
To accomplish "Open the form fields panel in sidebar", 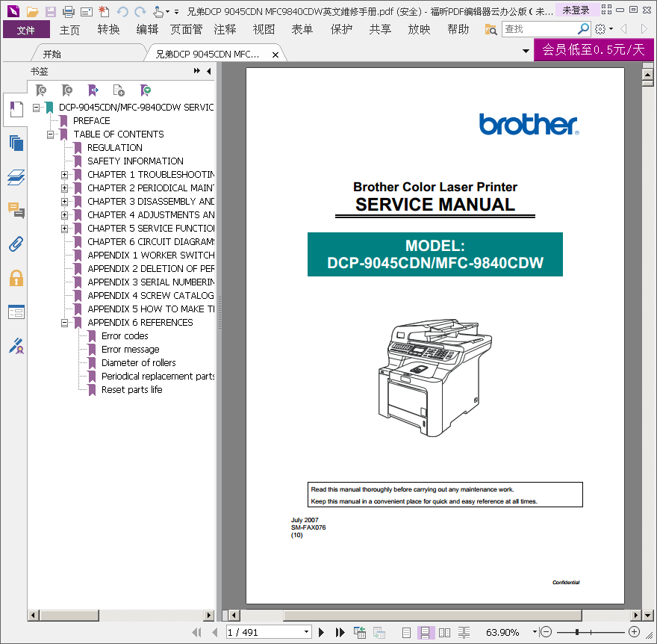I will coord(16,312).
